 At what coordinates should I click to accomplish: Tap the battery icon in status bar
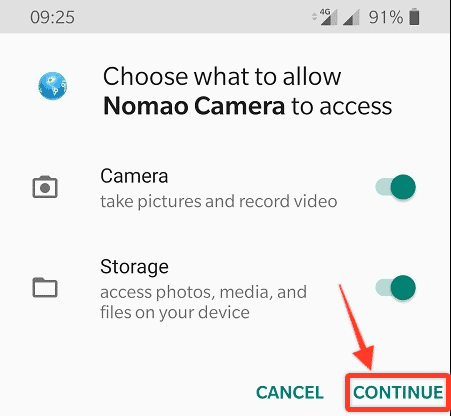point(414,17)
